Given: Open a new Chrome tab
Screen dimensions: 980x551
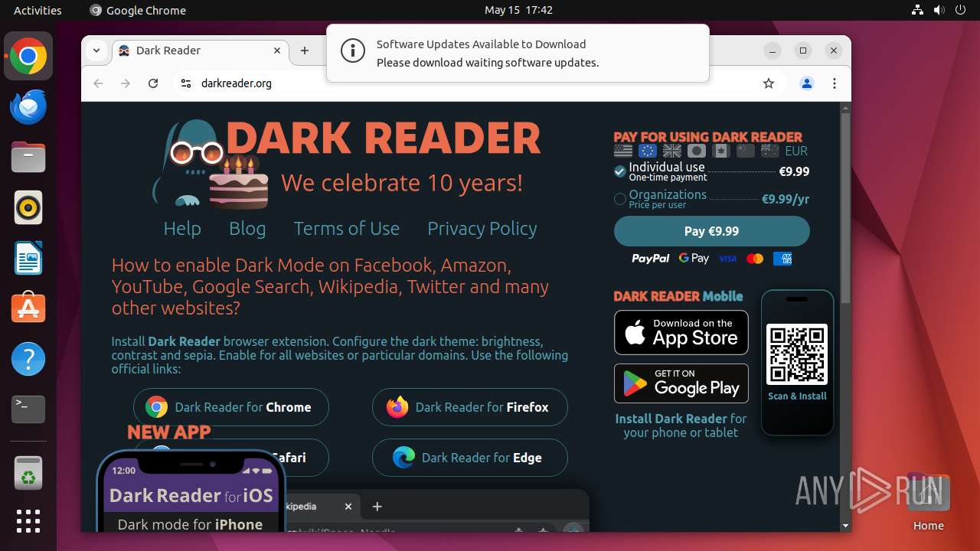Looking at the screenshot, I should (305, 51).
